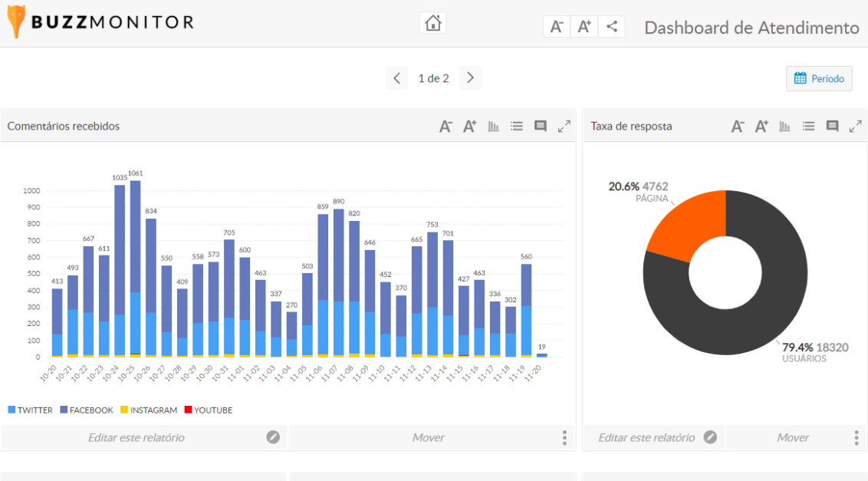Viewport: 868px width, 481px height.
Task: Decrease dashboard font size in header
Action: point(557,27)
